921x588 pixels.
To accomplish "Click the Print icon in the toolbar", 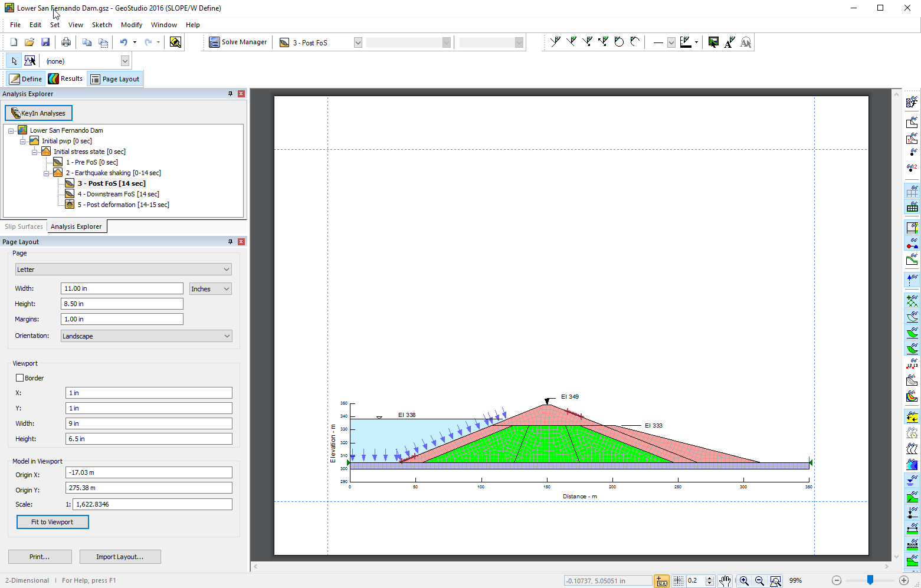I will click(x=66, y=42).
